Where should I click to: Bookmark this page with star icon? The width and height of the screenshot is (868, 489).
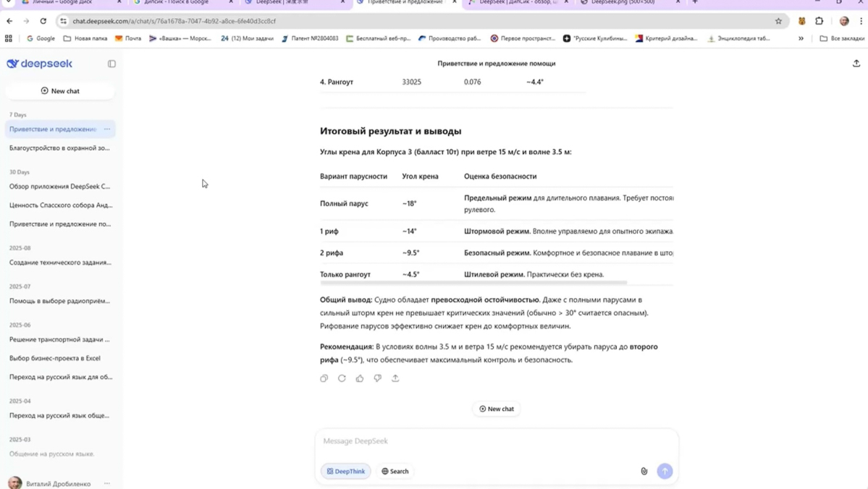pos(778,21)
